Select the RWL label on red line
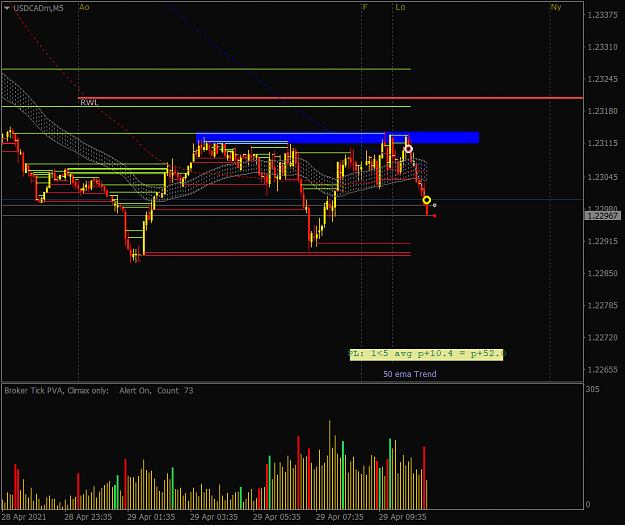 (x=88, y=102)
